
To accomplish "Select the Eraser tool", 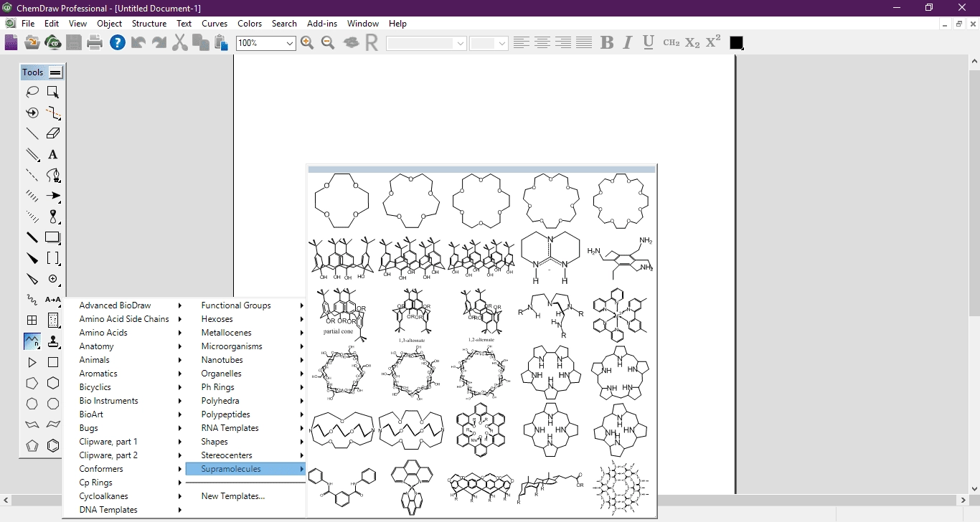I will (x=53, y=133).
